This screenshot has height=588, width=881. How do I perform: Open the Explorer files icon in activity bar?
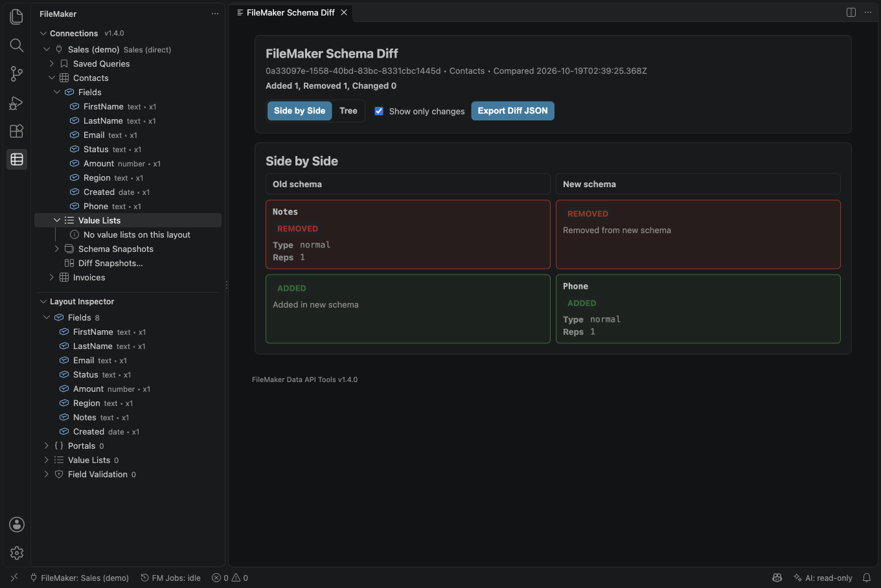[x=17, y=17]
